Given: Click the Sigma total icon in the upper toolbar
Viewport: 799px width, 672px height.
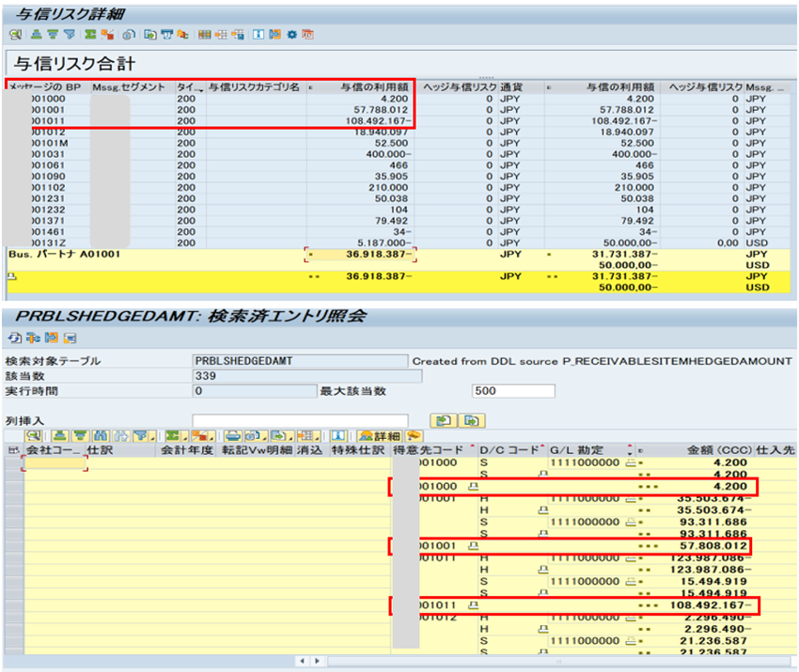Looking at the screenshot, I should click(90, 35).
